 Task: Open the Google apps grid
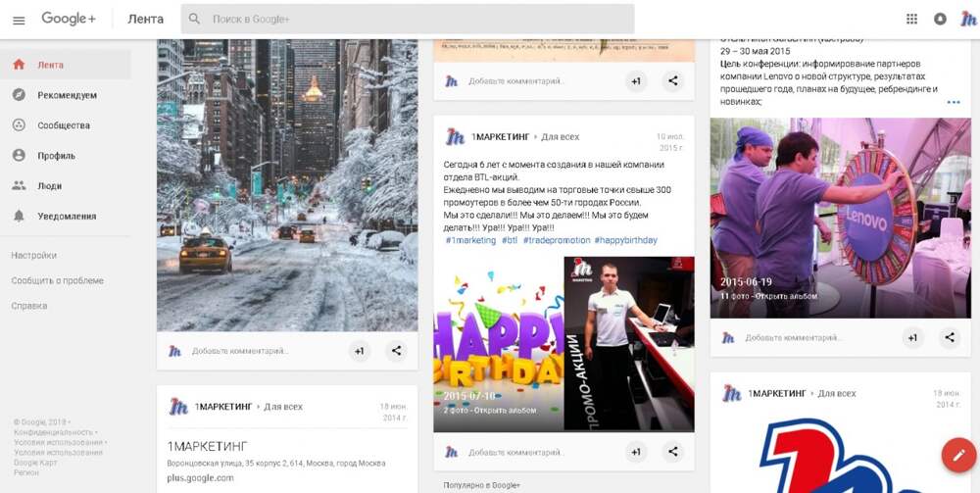[911, 19]
